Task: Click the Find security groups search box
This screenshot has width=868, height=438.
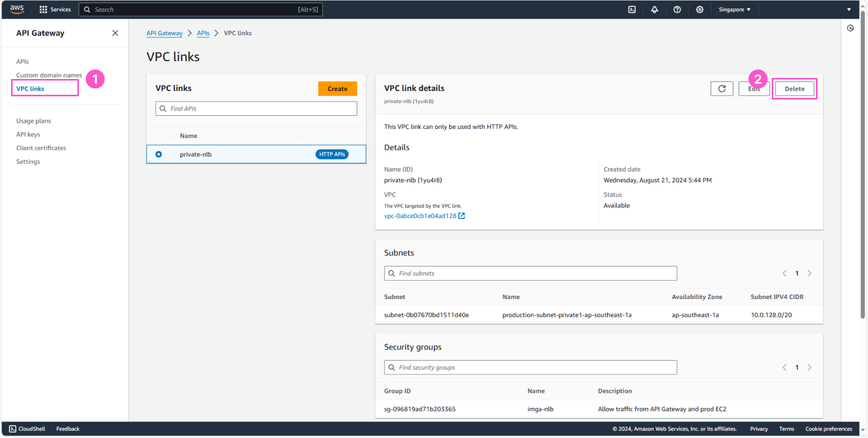Action: (x=530, y=367)
